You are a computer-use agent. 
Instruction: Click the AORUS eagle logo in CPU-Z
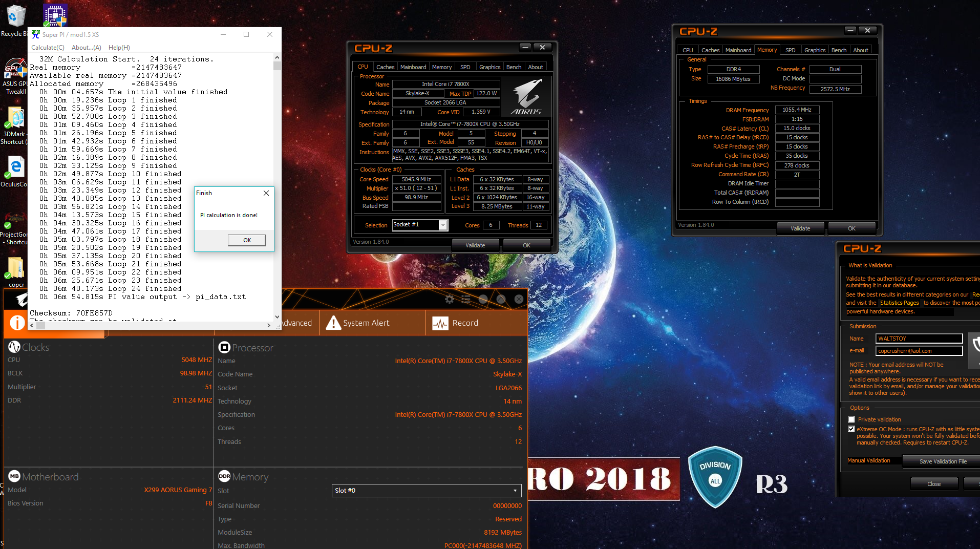click(x=526, y=97)
